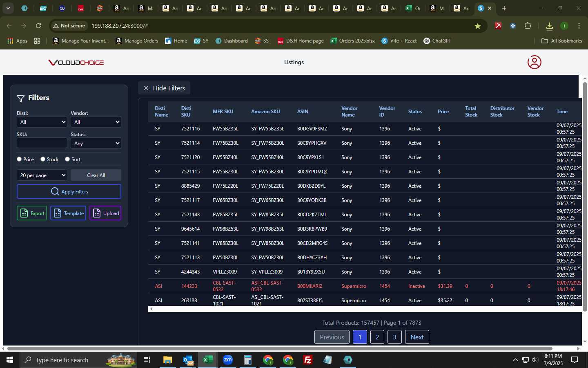Open Manage Orders bookmark
The height and width of the screenshot is (368, 588).
137,41
